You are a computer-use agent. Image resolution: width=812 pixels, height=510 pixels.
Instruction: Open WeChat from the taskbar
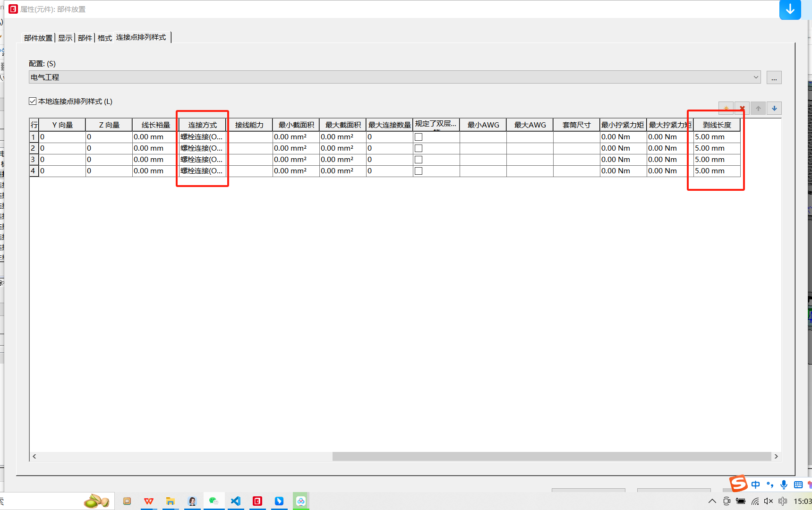[214, 501]
